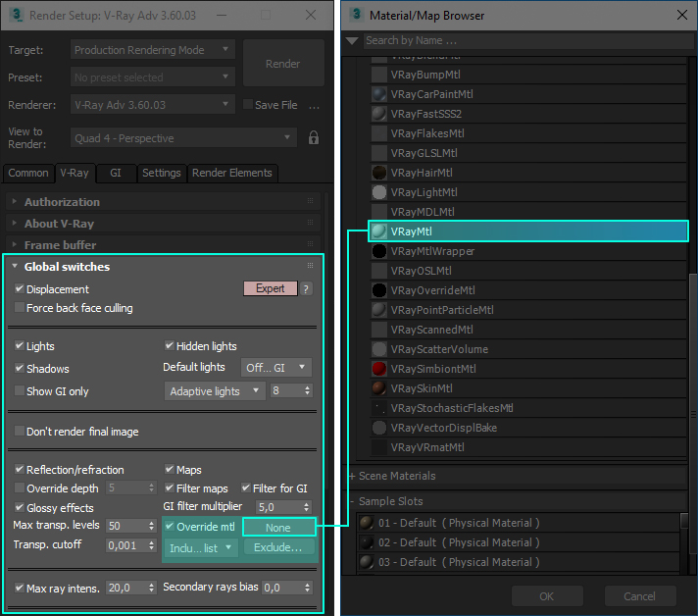Expand the Frame buffer rollout

tap(163, 245)
